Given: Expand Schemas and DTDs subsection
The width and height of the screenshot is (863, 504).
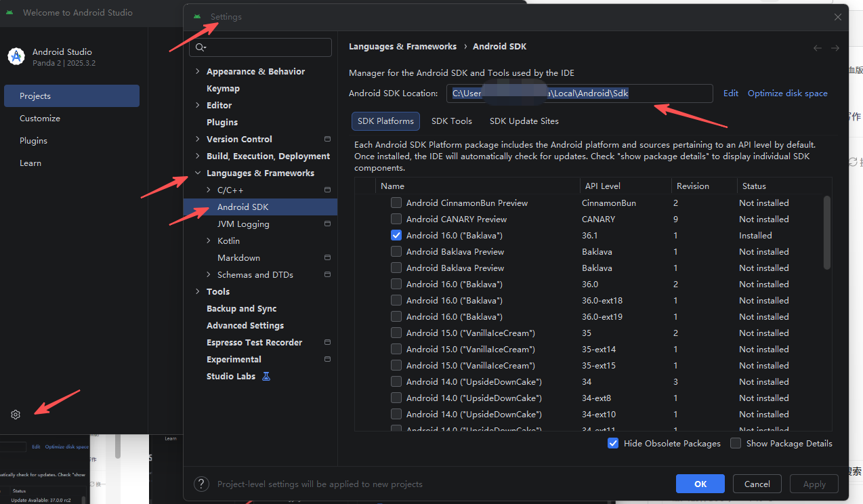Looking at the screenshot, I should [209, 274].
